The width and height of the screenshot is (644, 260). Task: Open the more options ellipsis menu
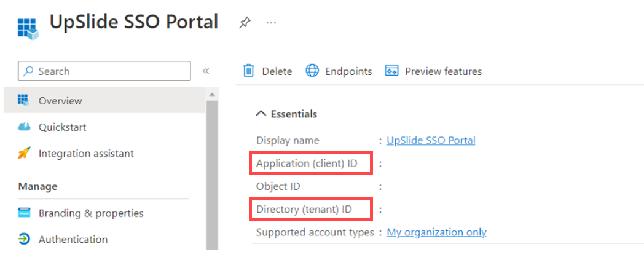(271, 23)
